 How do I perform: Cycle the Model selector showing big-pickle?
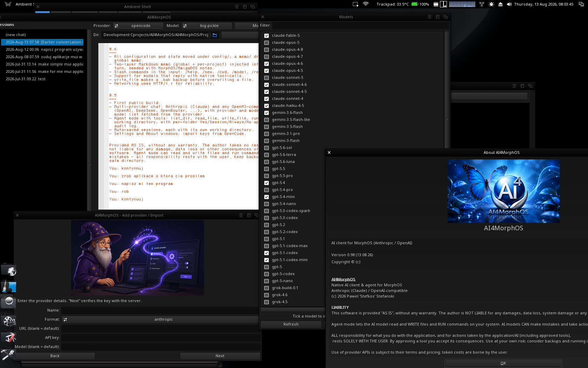pyautogui.click(x=206, y=26)
